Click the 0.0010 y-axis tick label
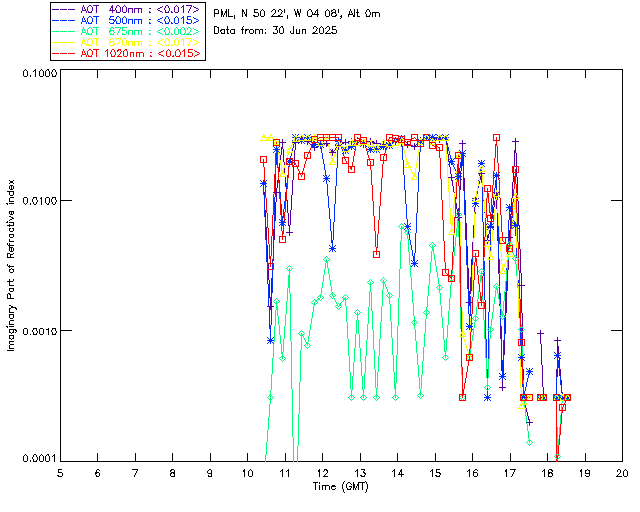Viewport: 640px width, 512px height. coord(39,331)
